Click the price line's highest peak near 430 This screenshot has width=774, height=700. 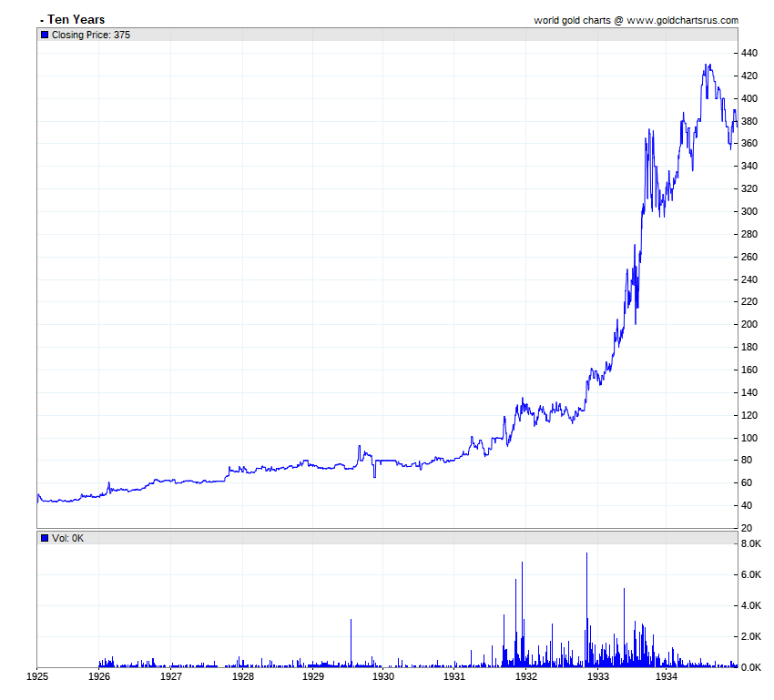707,66
